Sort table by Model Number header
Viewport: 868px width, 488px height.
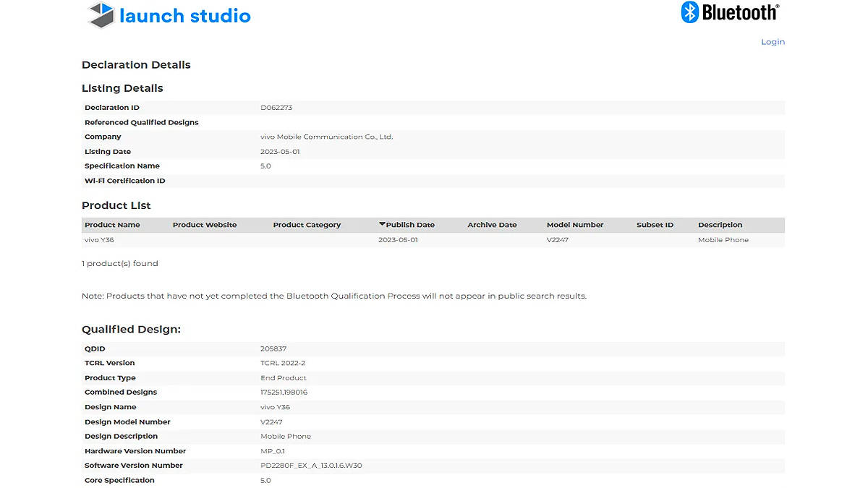[x=575, y=225]
